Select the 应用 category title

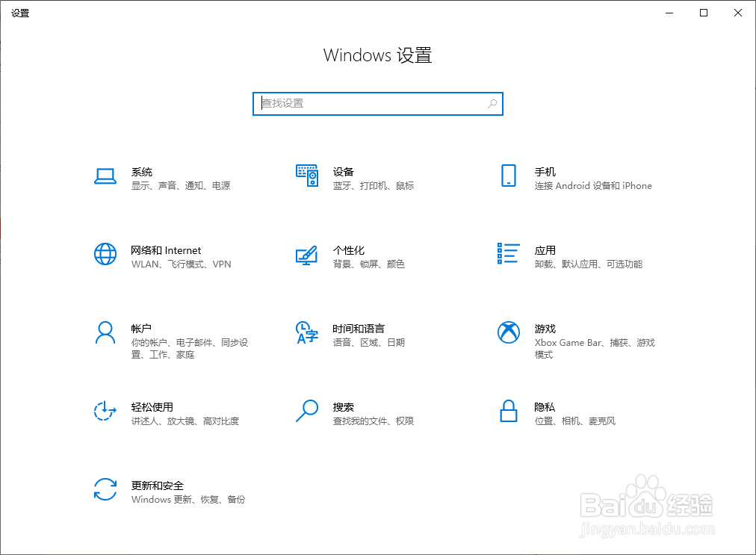click(x=545, y=251)
